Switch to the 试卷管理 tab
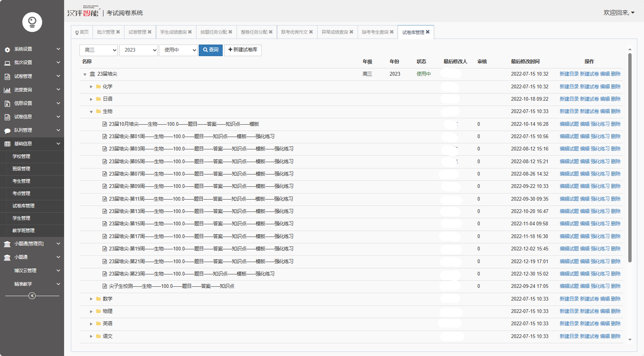Image resolution: width=644 pixels, height=356 pixels. (x=137, y=32)
